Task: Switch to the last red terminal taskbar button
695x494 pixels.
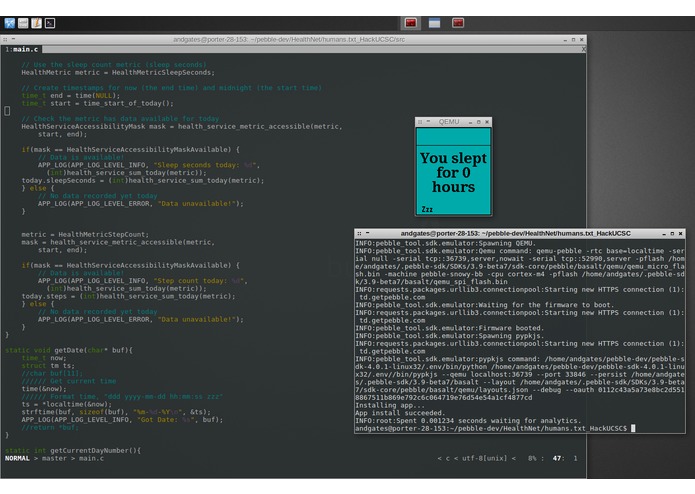Action: click(458, 23)
